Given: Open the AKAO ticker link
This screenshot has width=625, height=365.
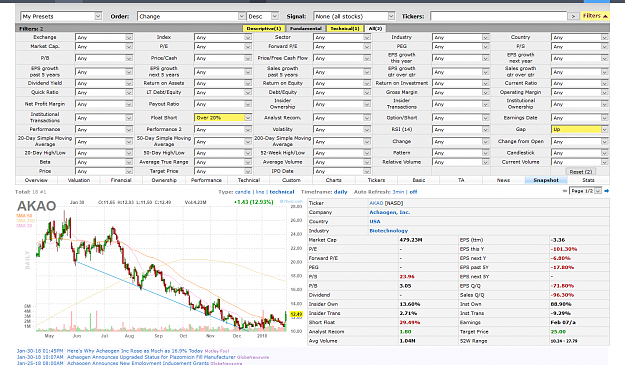Looking at the screenshot, I should (x=376, y=203).
